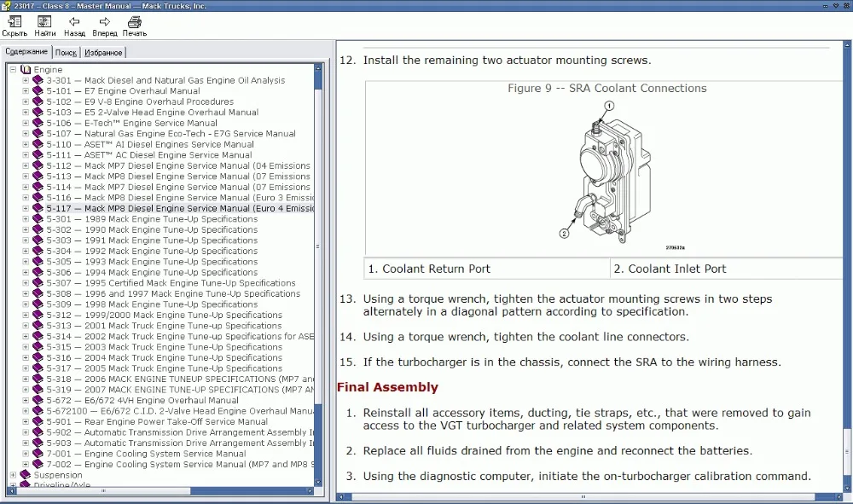Image resolution: width=853 pixels, height=504 pixels.
Task: Click the book icon beside 5-101 E7 Engine Overhaul
Action: pos(38,90)
